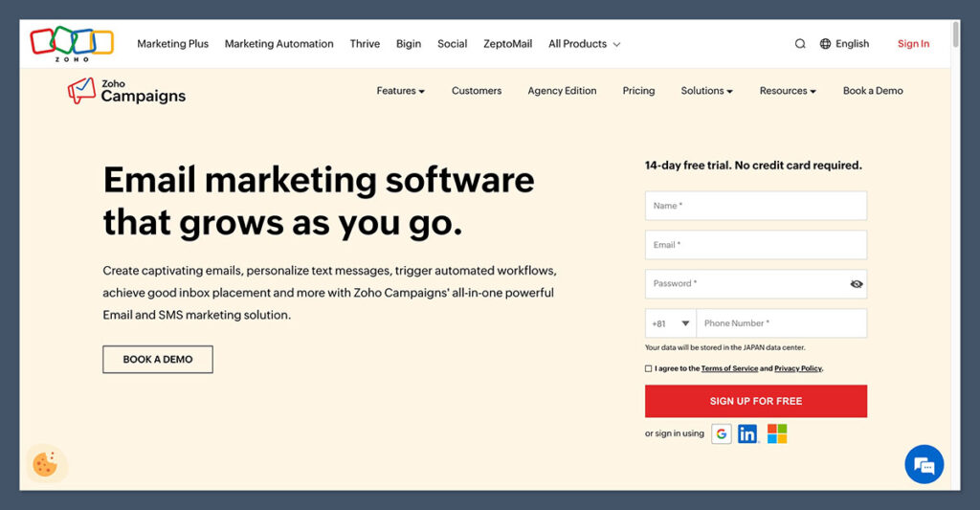The image size is (980, 510).
Task: Go to Marketing Plus
Action: click(x=172, y=44)
